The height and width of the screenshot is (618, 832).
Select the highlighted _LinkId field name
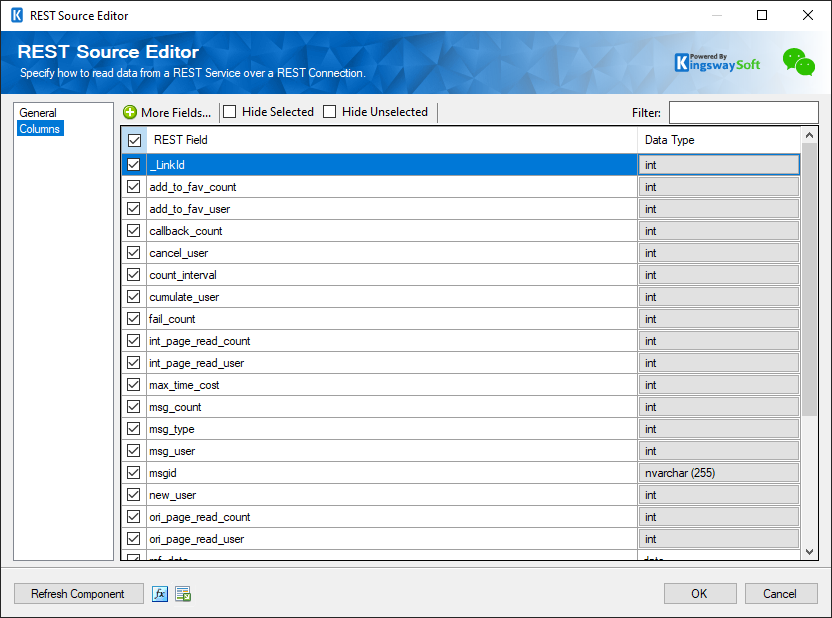point(168,165)
